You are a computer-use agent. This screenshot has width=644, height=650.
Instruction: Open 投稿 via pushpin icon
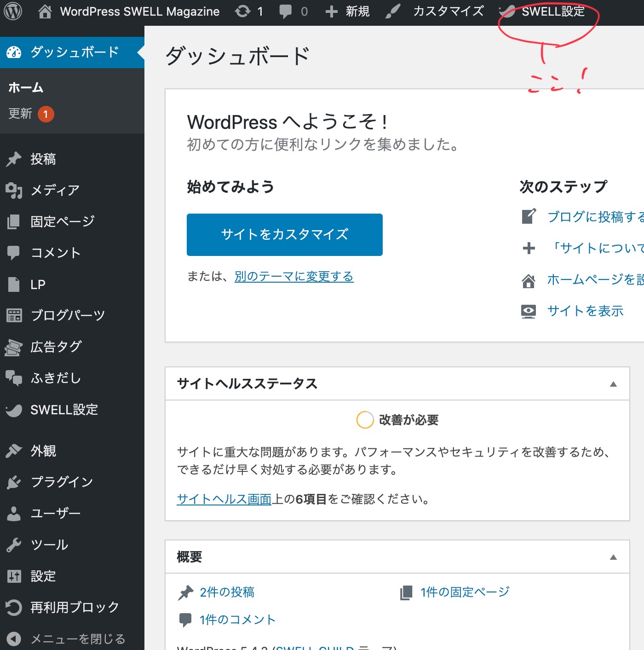point(14,159)
